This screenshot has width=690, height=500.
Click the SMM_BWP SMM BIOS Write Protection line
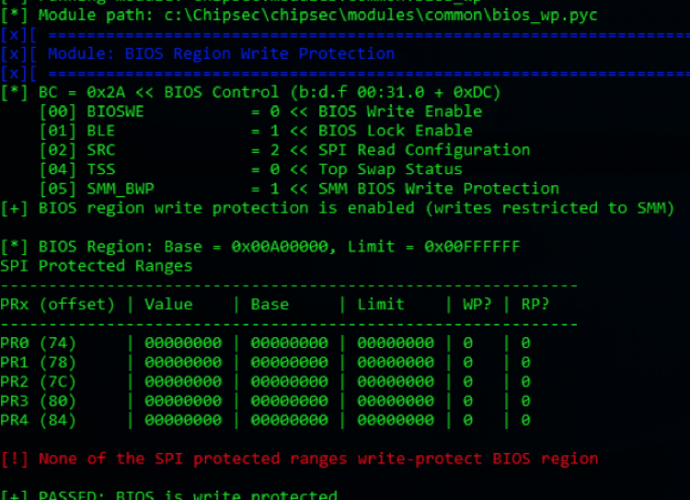(300, 189)
